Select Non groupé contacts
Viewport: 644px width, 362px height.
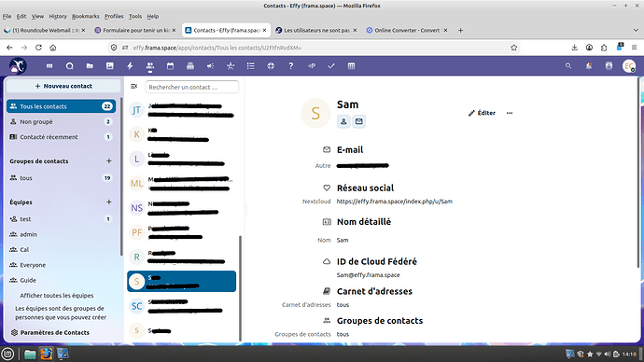click(62, 122)
